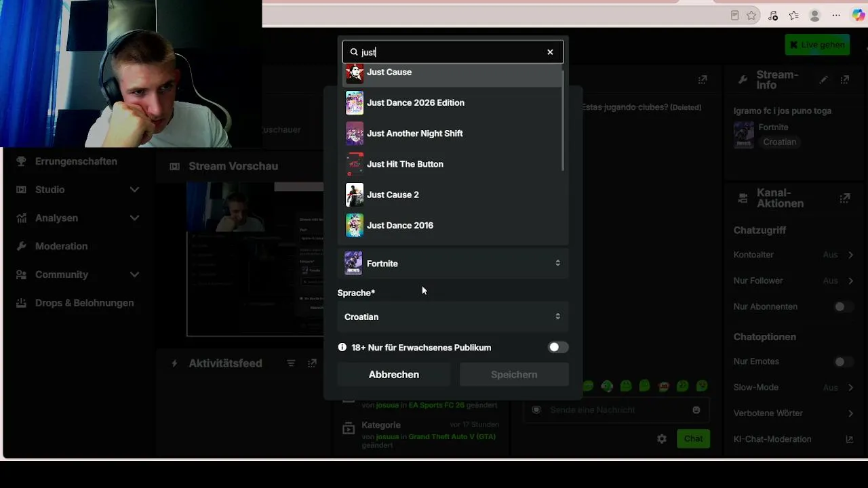Click the Abbrechen button
Viewport: 868px width, 488px height.
pyautogui.click(x=394, y=374)
